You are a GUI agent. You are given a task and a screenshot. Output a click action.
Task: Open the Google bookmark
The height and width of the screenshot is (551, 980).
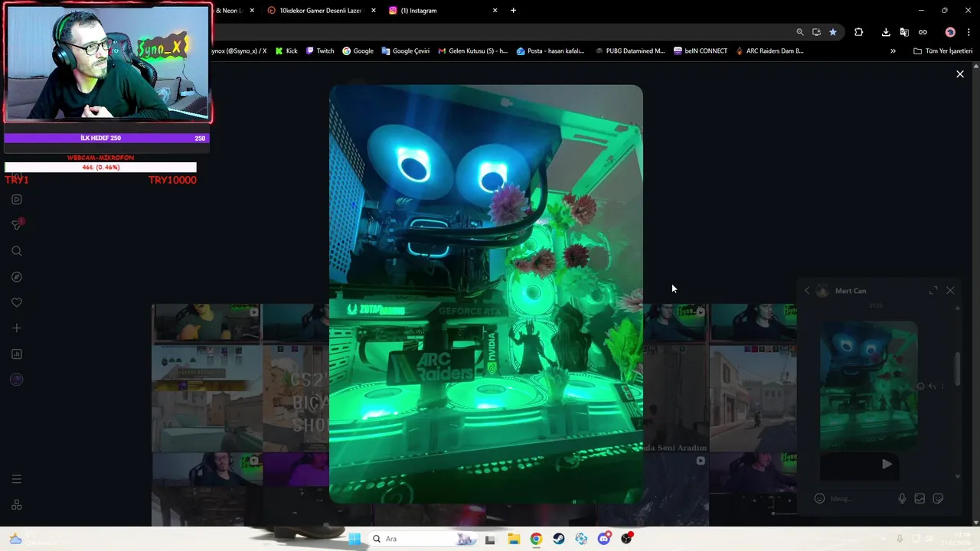click(358, 51)
